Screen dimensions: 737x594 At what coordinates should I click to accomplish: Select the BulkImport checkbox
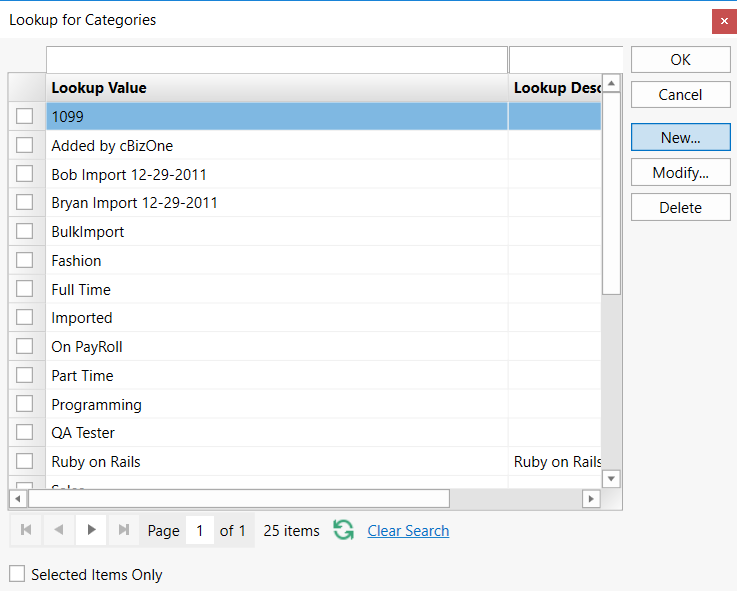[24, 231]
